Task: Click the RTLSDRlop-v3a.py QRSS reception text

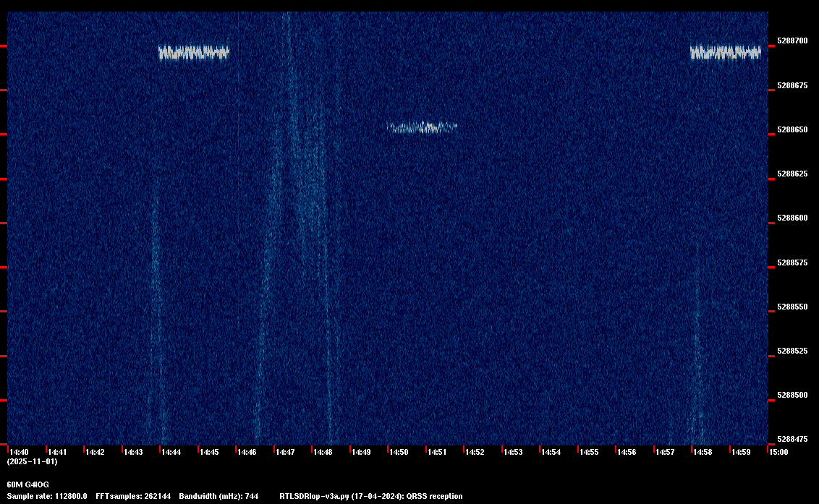Action: [371, 496]
